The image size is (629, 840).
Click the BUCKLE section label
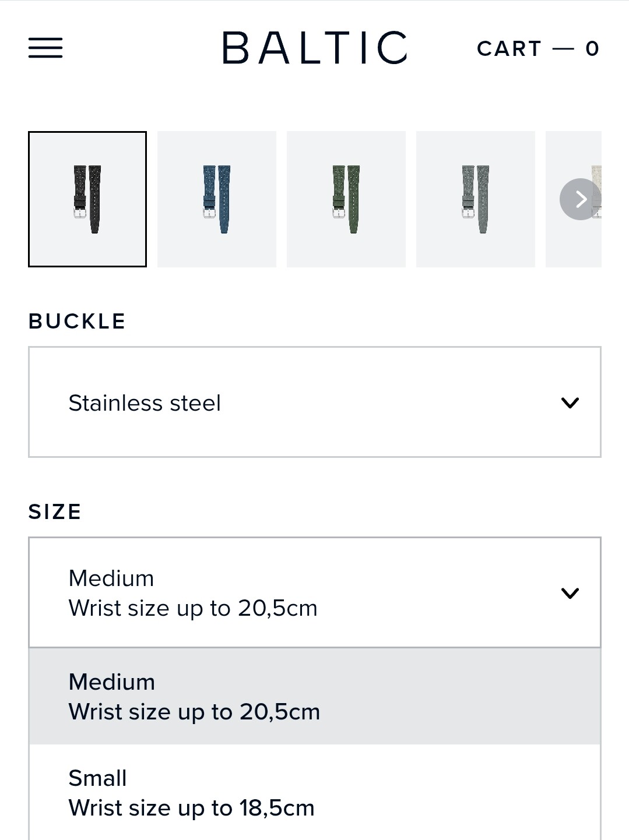[x=77, y=321]
